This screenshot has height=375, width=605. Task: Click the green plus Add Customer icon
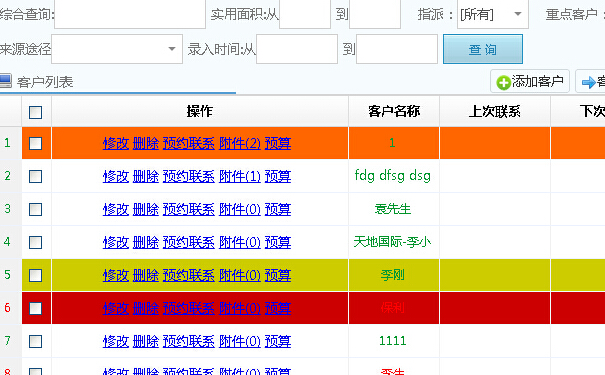[x=504, y=83]
